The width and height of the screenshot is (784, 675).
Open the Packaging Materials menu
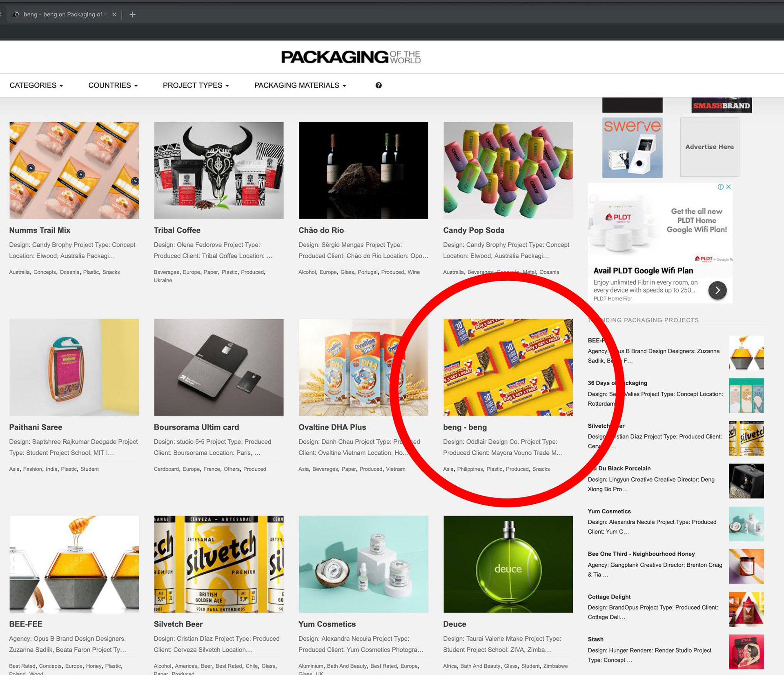[300, 85]
